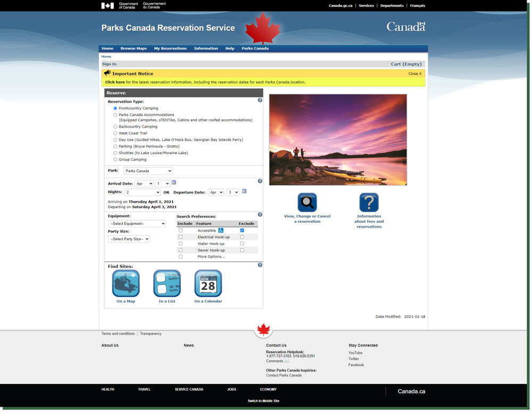The width and height of the screenshot is (532, 412).
Task: Open the departure day dropdown
Action: pos(233,192)
